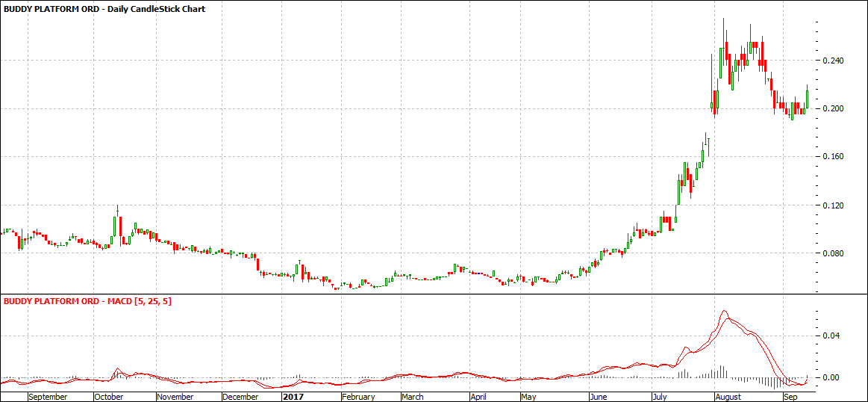Click the December month label

[240, 397]
